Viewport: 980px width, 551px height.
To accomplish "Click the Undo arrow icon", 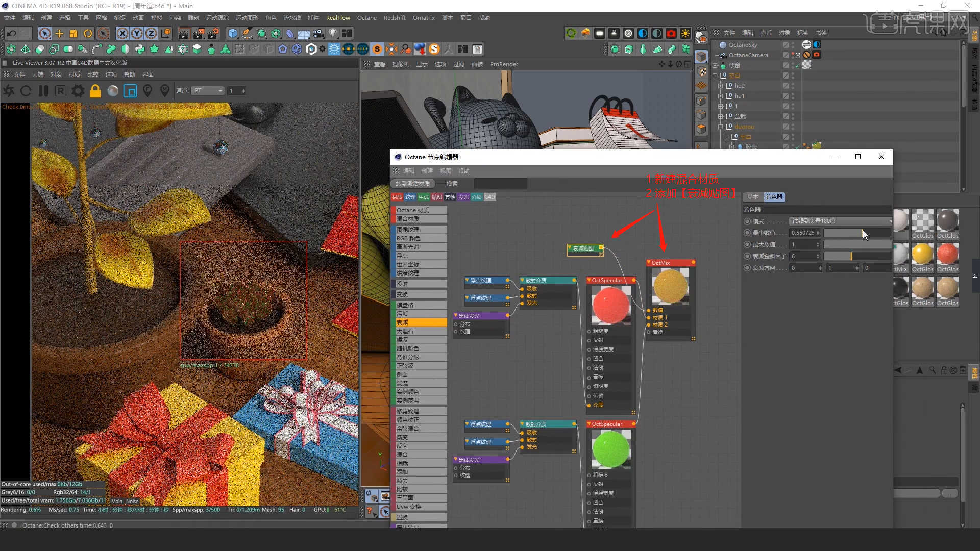I will click(11, 34).
